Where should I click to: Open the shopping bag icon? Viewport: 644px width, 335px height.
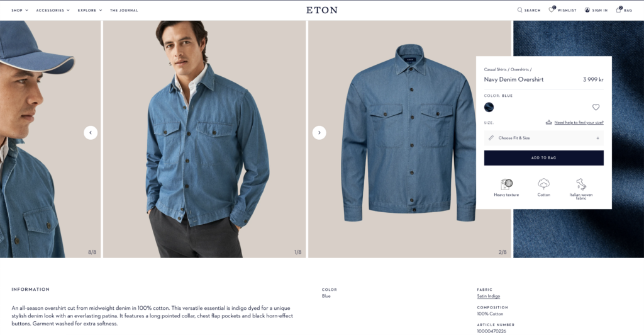619,9
